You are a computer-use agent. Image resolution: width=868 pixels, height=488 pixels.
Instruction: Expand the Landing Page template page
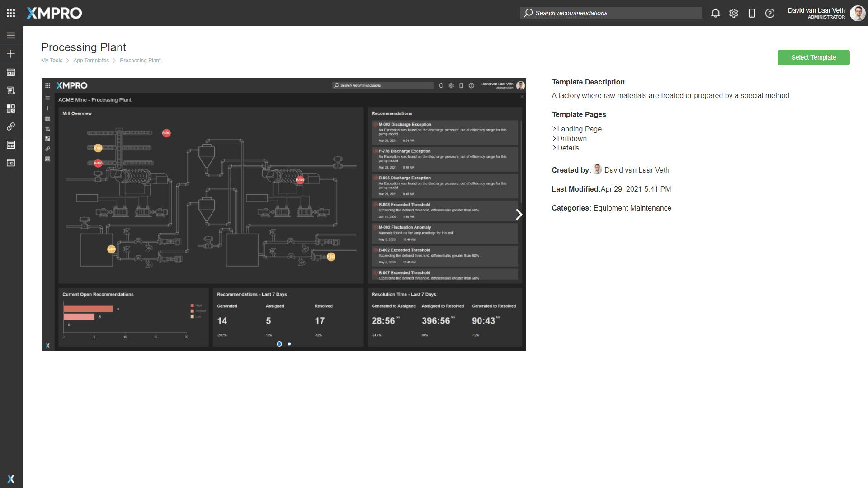coord(579,129)
